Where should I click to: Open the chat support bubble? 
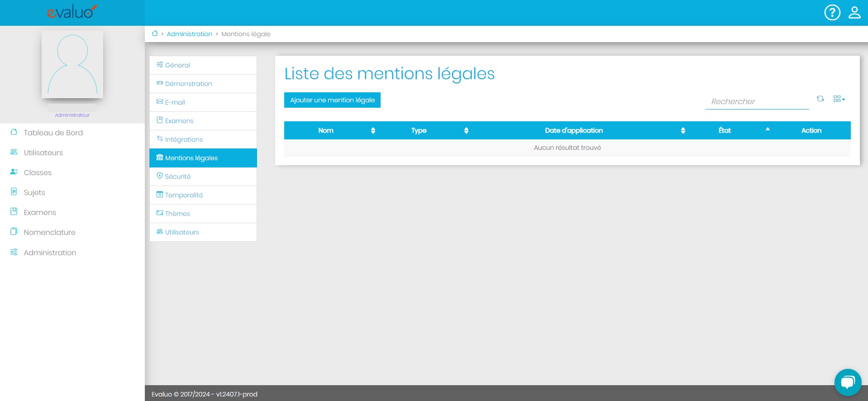pos(847,382)
